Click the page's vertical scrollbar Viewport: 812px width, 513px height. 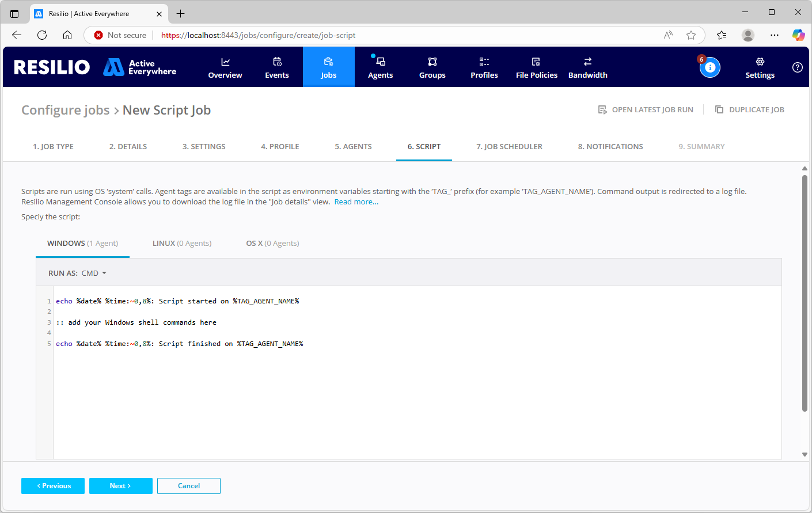[x=805, y=294]
